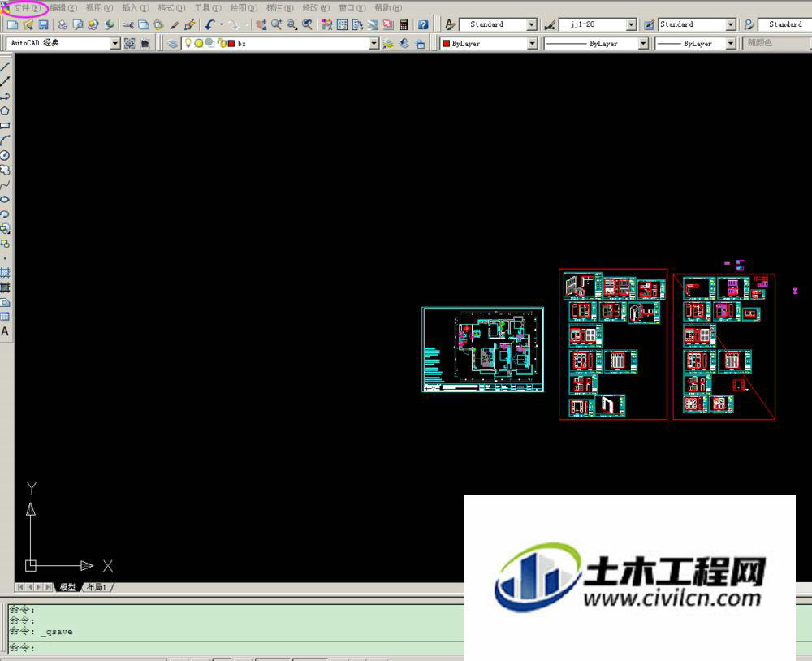
Task: Select the Match Properties brush icon
Action: 175,24
